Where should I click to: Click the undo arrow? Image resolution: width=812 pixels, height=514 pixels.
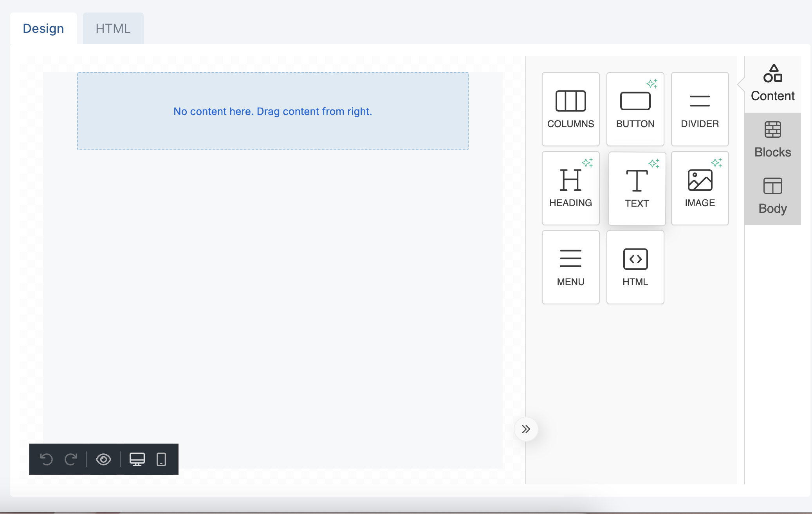(x=47, y=459)
